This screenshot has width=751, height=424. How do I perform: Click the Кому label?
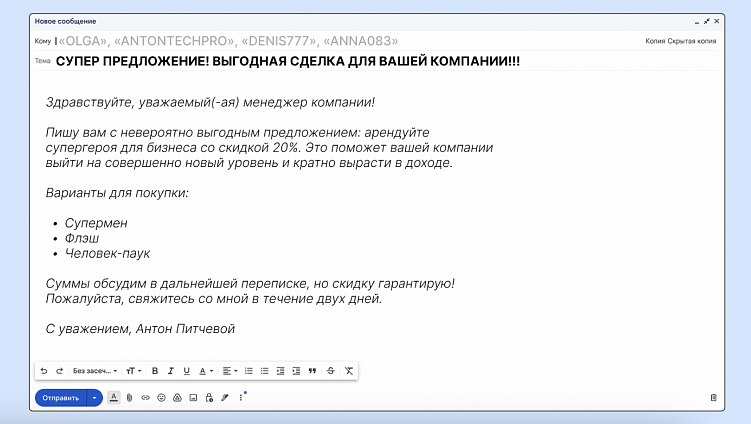tap(43, 41)
